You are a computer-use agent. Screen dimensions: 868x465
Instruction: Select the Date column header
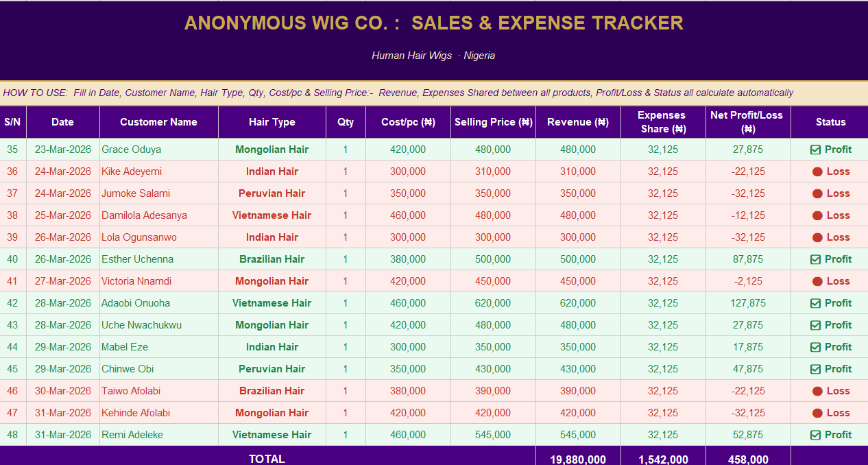62,122
